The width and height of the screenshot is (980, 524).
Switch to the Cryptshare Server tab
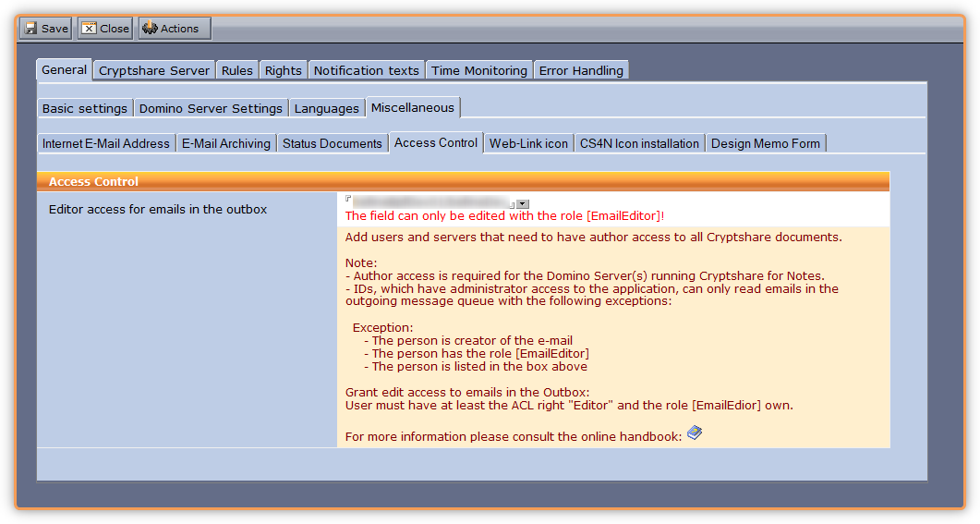coord(154,70)
